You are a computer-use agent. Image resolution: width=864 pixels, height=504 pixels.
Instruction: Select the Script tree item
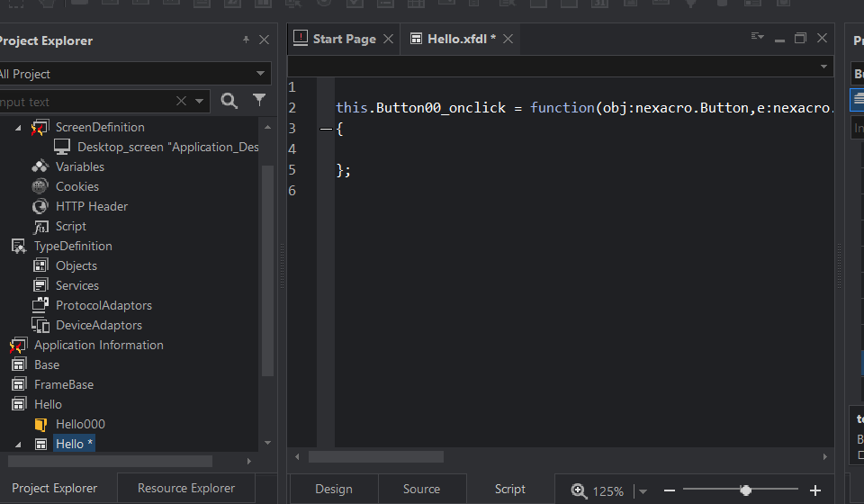coord(70,227)
